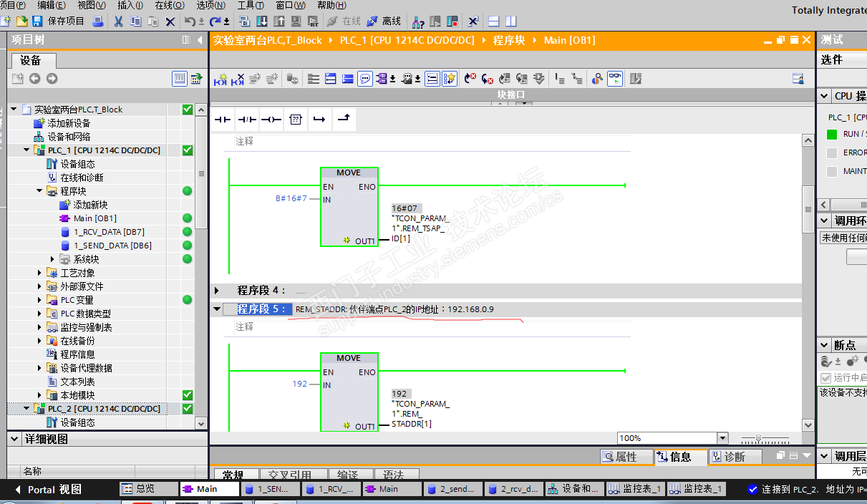
Task: Select 1_SEND_DATA [DB6] block
Action: pyautogui.click(x=112, y=246)
